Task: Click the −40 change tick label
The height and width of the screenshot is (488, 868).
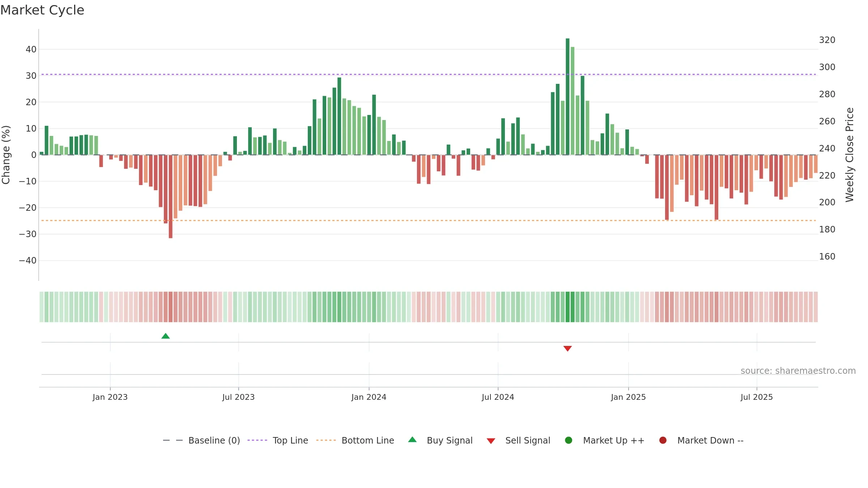Action: (28, 260)
